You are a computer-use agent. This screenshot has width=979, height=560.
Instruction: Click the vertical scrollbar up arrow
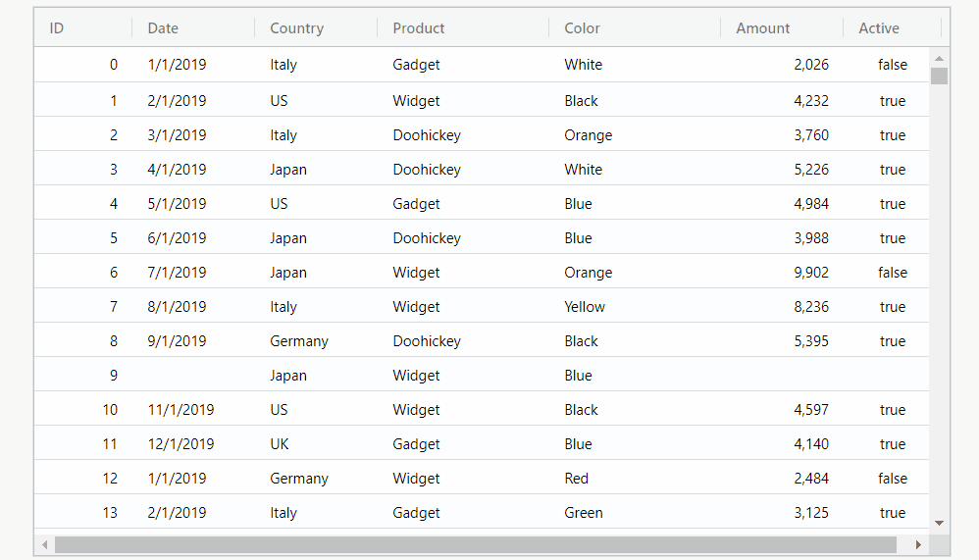939,58
